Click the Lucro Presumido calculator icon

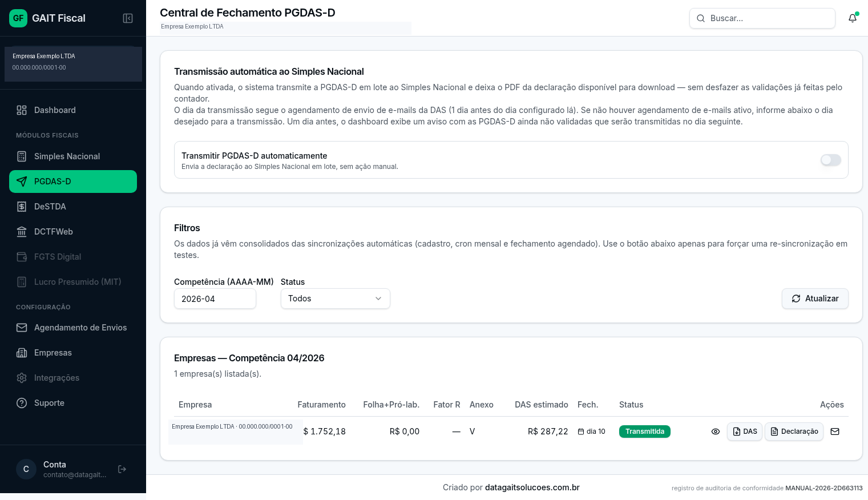tap(22, 282)
